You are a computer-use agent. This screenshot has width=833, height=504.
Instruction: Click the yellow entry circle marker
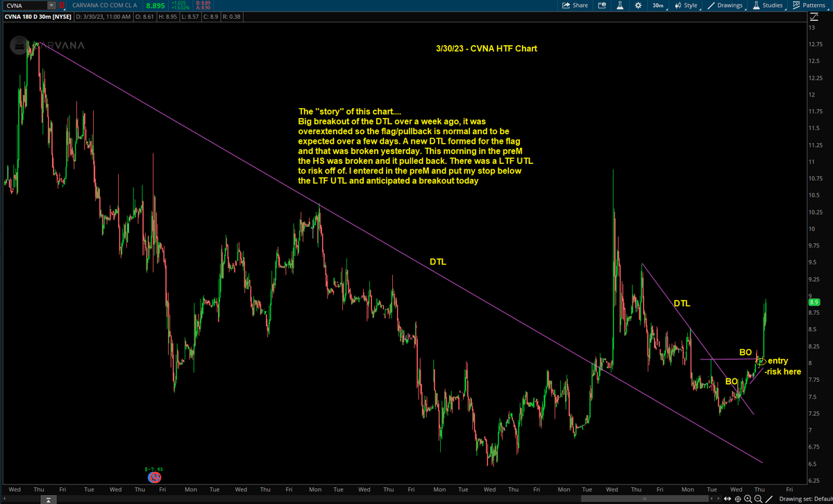(761, 361)
